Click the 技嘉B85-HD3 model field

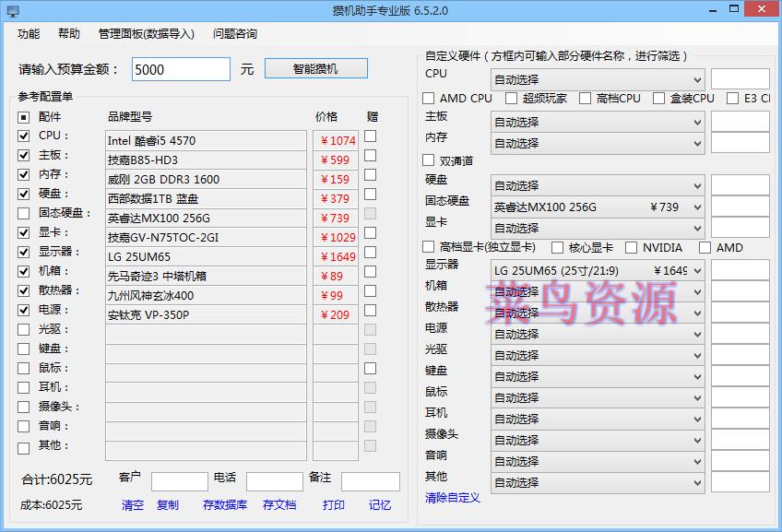click(206, 160)
